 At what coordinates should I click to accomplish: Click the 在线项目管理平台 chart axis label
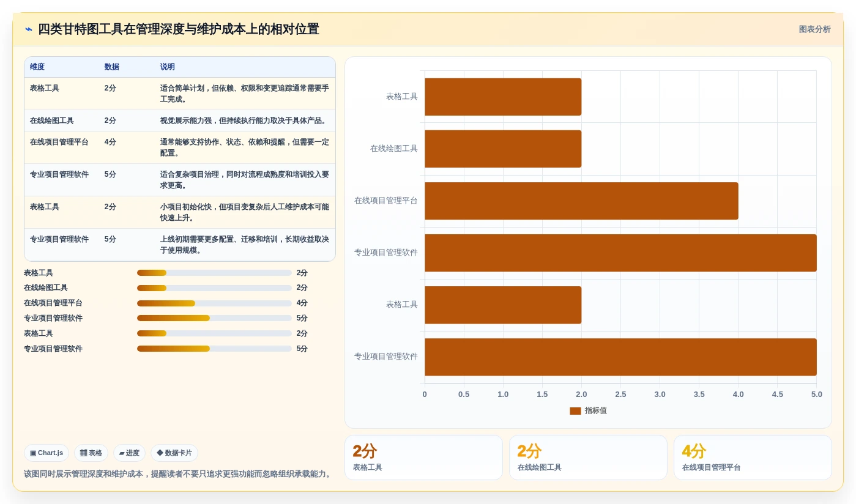(x=386, y=201)
